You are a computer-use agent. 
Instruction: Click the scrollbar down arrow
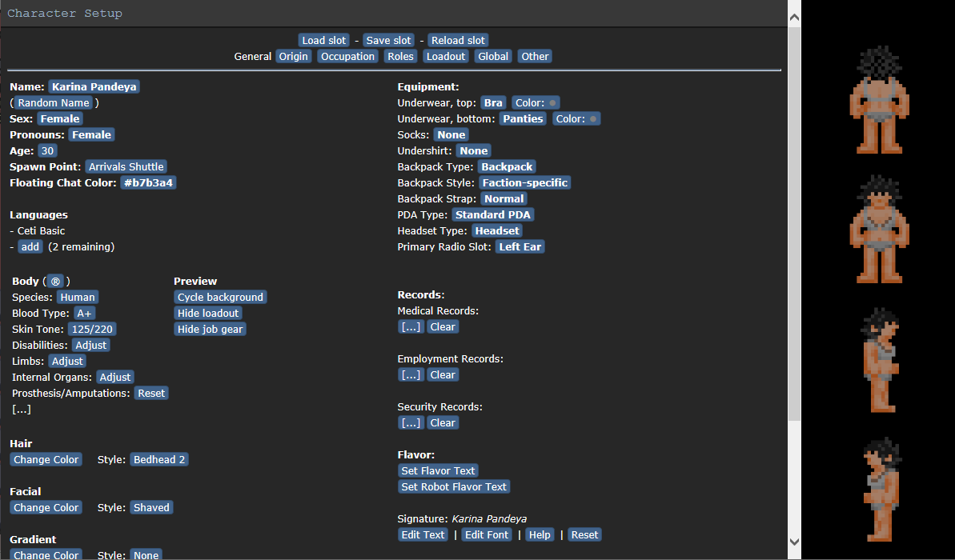coord(793,542)
